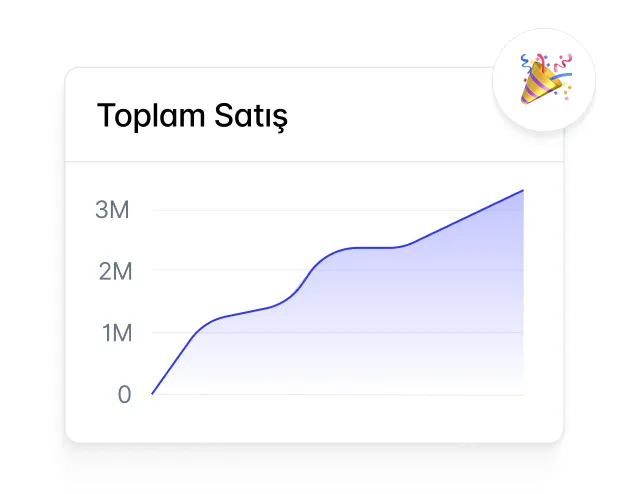
Task: Click the 2M gridline left of the curve
Action: [220, 271]
